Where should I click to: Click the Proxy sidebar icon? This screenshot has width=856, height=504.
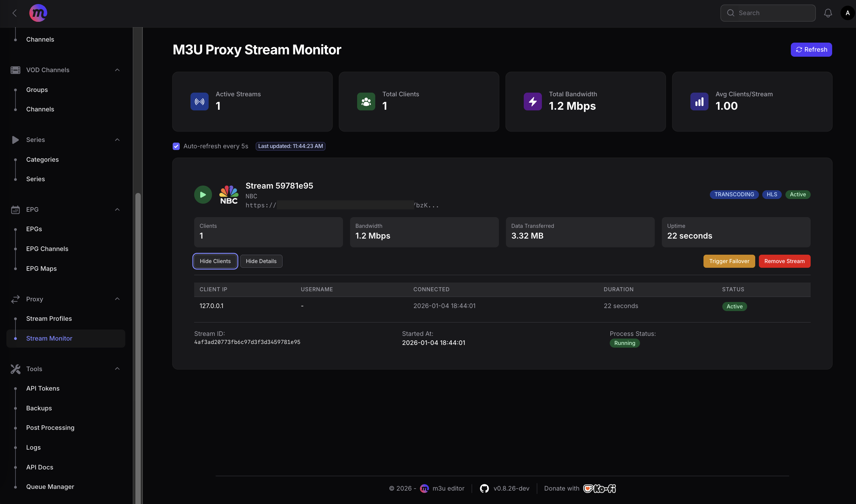[x=15, y=299]
